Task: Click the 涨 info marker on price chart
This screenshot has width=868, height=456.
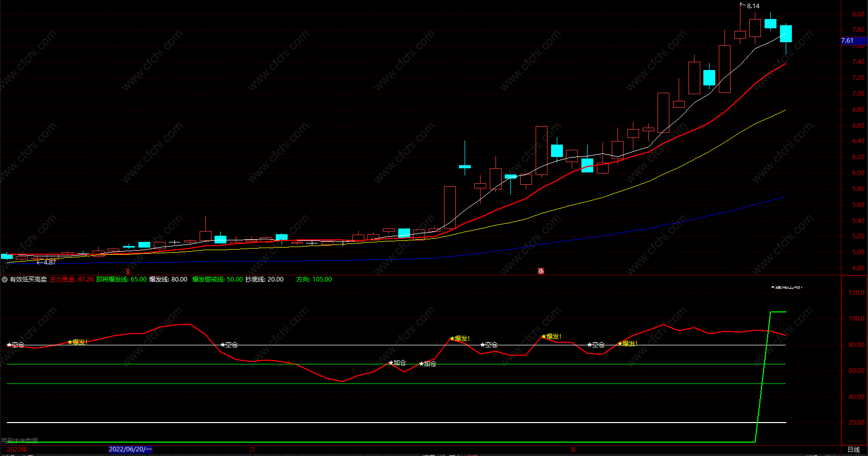Action: coord(541,271)
